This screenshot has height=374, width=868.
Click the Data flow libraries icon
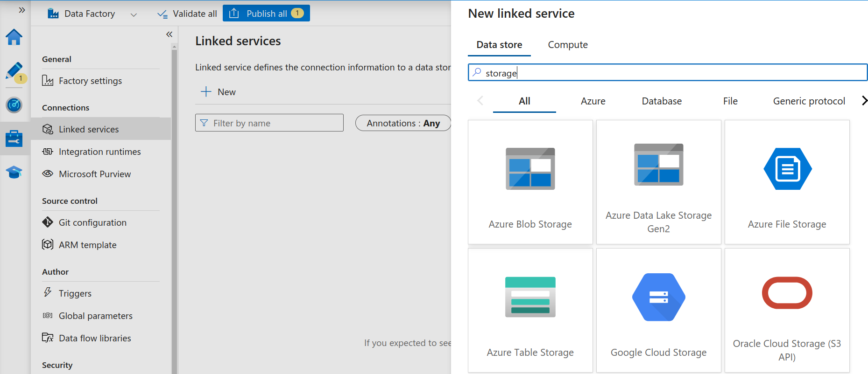[48, 338]
